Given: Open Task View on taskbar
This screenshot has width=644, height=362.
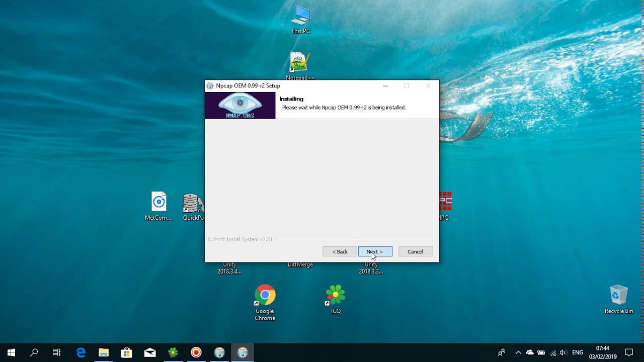Looking at the screenshot, I should (56, 352).
